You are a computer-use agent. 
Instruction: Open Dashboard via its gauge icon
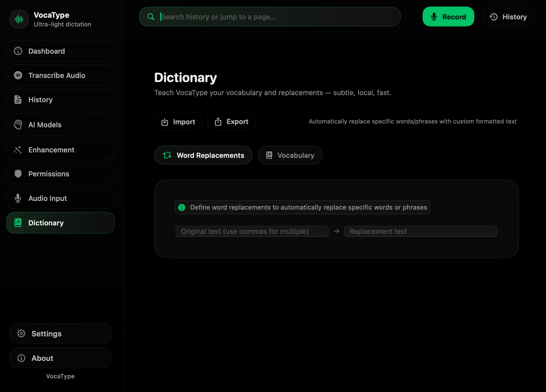[18, 51]
